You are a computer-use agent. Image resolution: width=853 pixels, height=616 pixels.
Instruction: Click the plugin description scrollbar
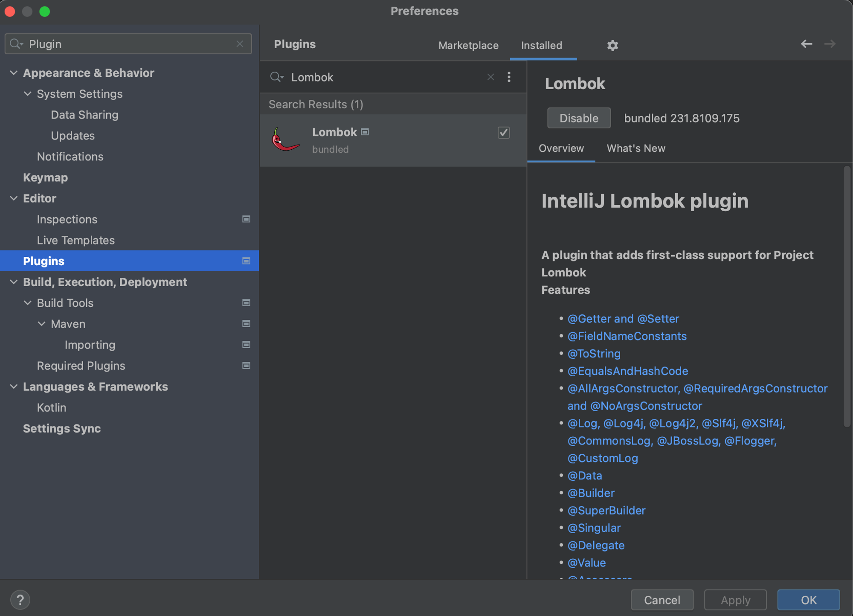point(847,296)
